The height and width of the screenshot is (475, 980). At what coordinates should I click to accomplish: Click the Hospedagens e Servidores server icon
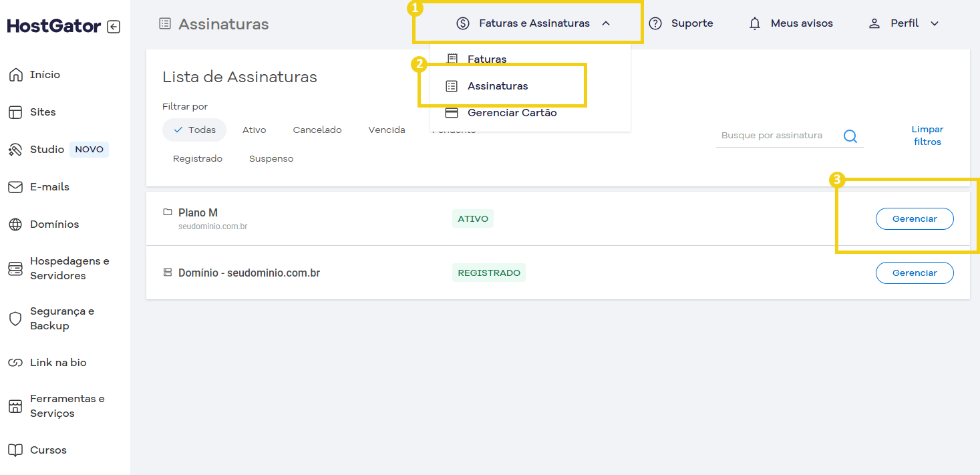(15, 269)
